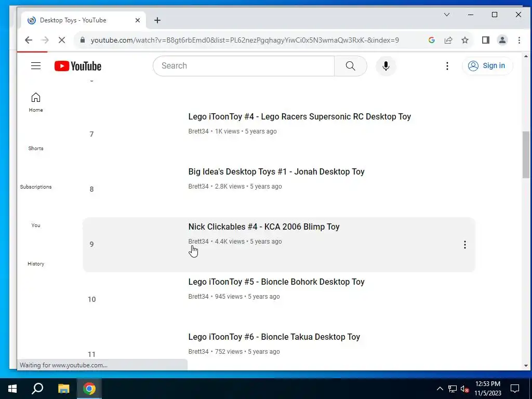The width and height of the screenshot is (532, 399).
Task: Click the Google icon in address bar
Action: pyautogui.click(x=432, y=40)
